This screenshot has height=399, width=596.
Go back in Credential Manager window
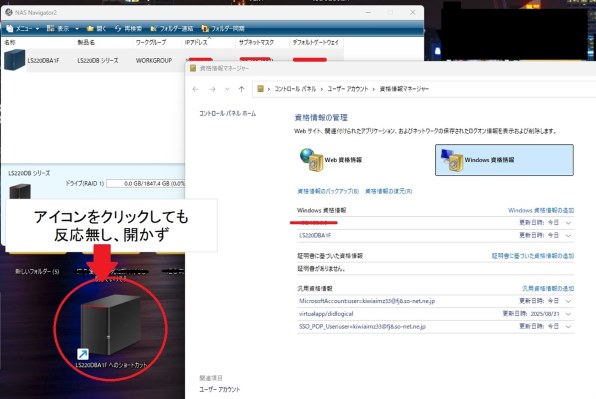pos(195,89)
